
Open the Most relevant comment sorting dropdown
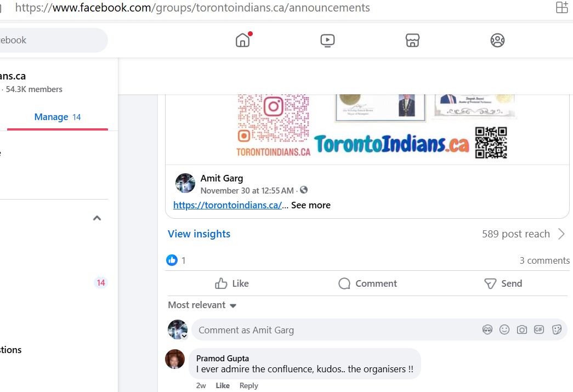[x=202, y=305]
